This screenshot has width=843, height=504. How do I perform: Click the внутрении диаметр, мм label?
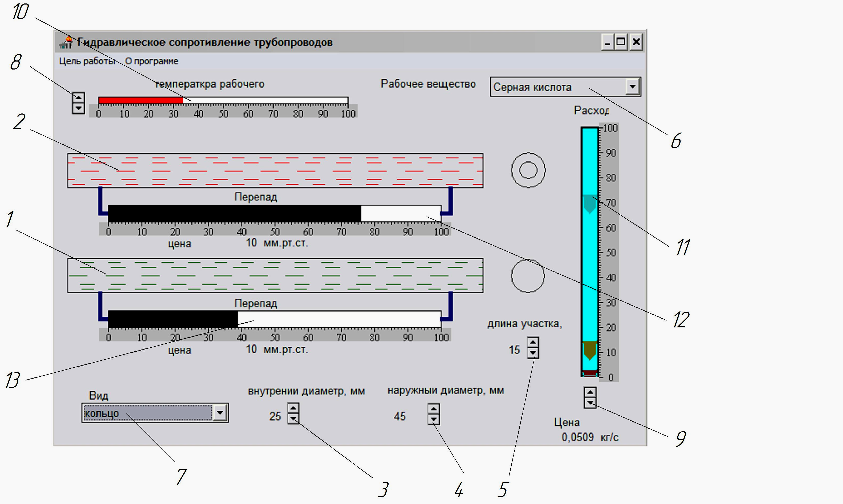click(306, 391)
